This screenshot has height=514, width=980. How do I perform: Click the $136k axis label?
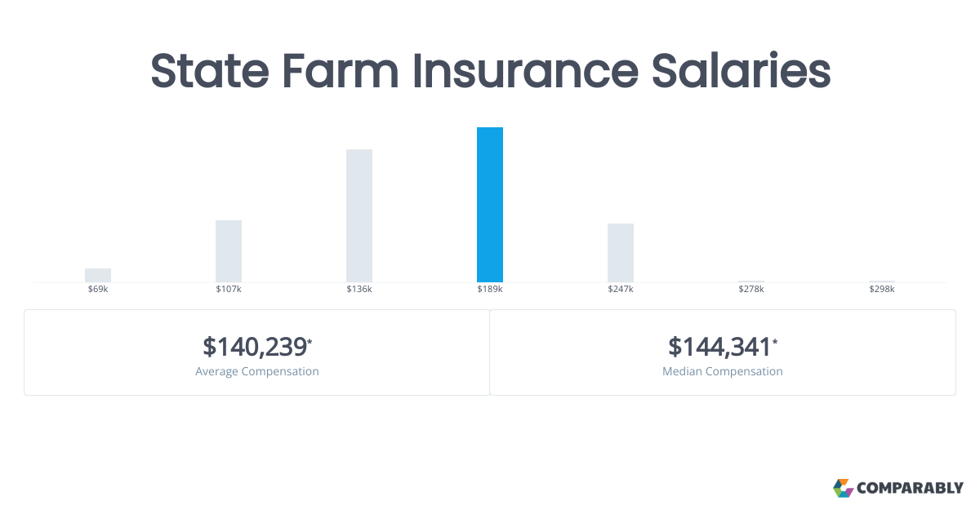coord(359,290)
